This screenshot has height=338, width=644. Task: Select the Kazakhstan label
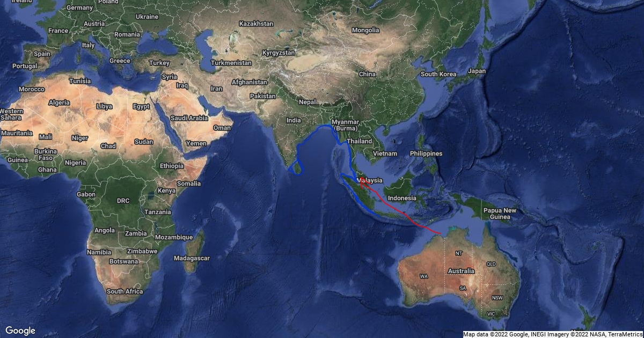(x=256, y=24)
